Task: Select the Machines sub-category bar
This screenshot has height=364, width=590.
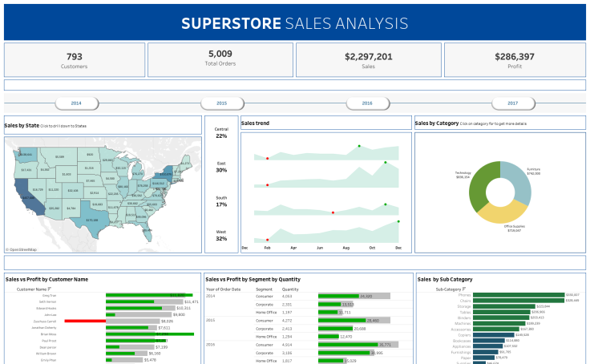Action: pyautogui.click(x=499, y=323)
